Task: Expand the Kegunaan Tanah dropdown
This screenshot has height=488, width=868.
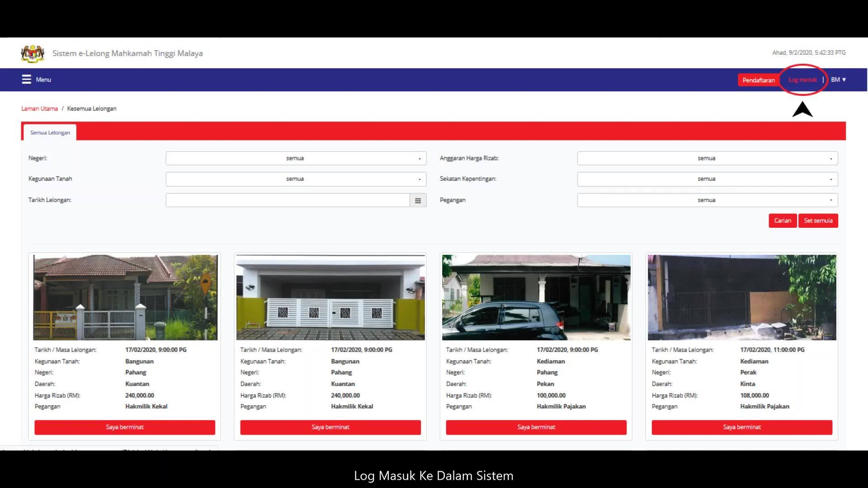Action: click(x=296, y=179)
